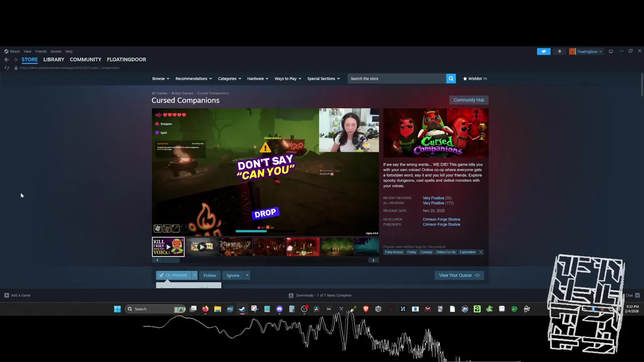This screenshot has width=644, height=362.
Task: Open the Help menu
Action: [69, 51]
